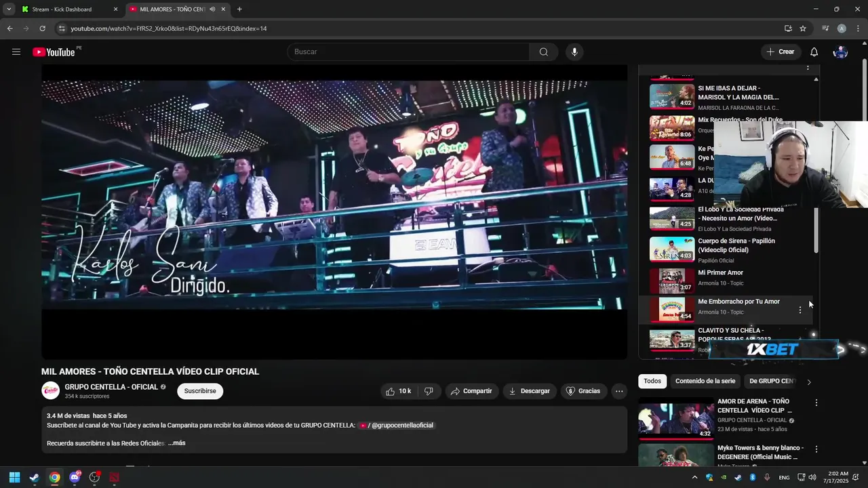The height and width of the screenshot is (488, 868).
Task: Expand video description with ...más
Action: (176, 443)
